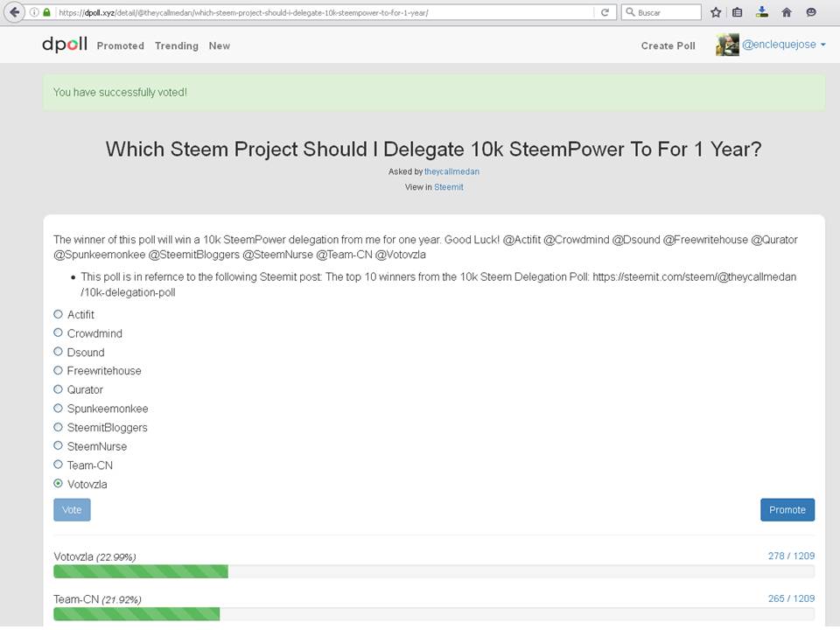Open the downloads arrow icon
840x630 pixels.
[762, 11]
